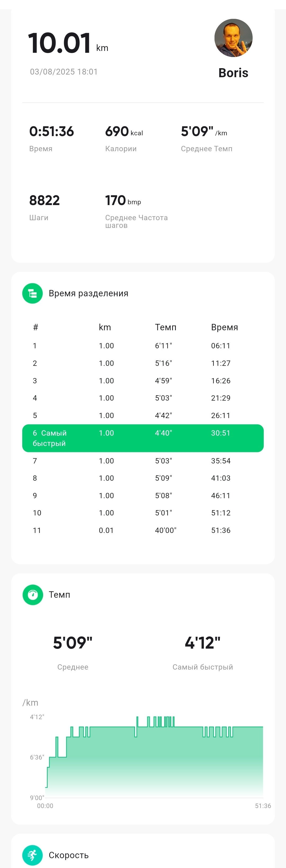Viewport: 286px width, 868px height.
Task: Tap the 8822 steps value
Action: click(44, 201)
